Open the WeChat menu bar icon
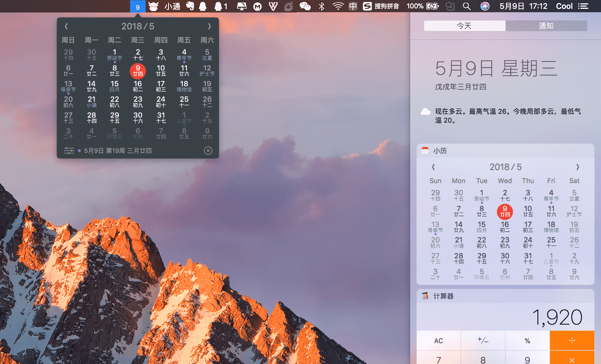The height and width of the screenshot is (364, 601). [x=305, y=6]
